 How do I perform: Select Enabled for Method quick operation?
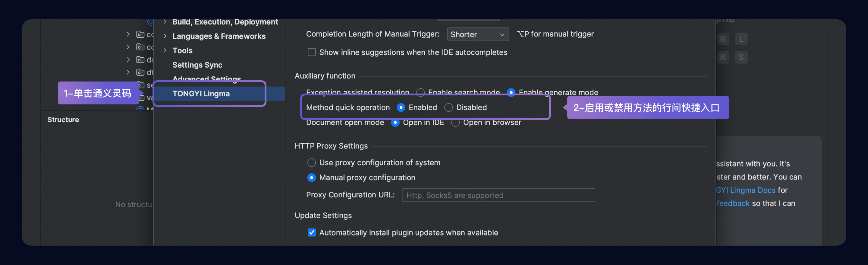pyautogui.click(x=401, y=107)
